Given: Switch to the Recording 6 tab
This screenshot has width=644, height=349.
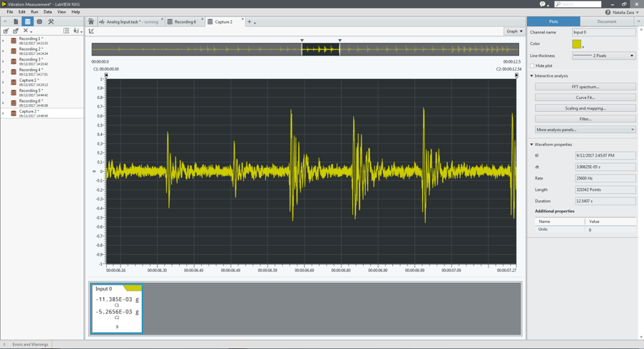Looking at the screenshot, I should point(185,22).
